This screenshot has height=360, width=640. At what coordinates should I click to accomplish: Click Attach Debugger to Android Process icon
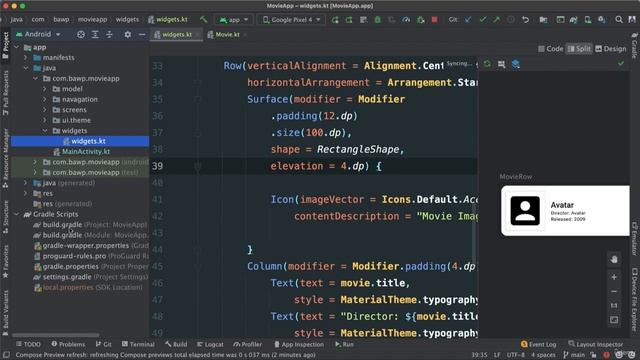point(420,20)
